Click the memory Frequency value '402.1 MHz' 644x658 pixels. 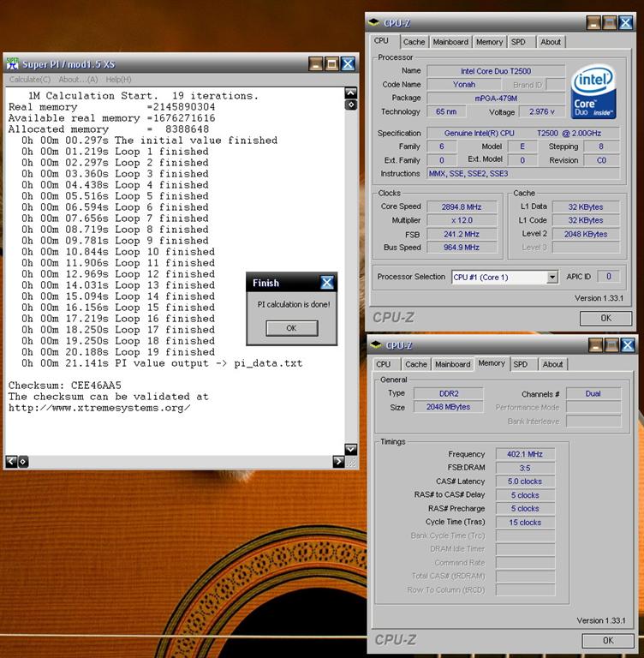[525, 454]
